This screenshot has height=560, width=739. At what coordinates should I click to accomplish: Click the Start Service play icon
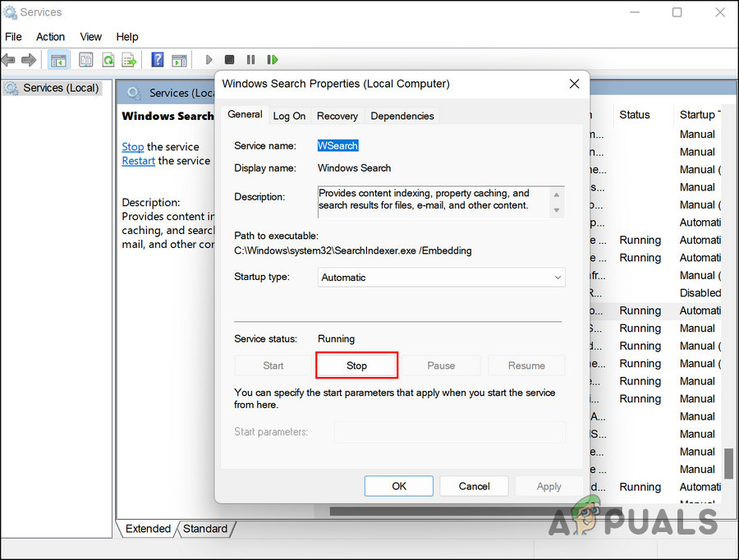(209, 60)
